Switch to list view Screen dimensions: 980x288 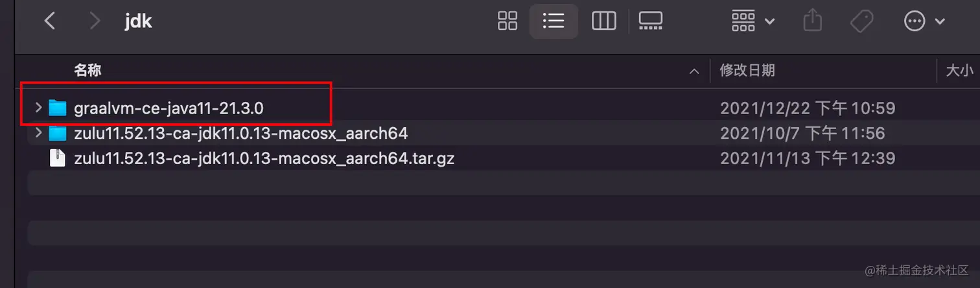pyautogui.click(x=554, y=21)
